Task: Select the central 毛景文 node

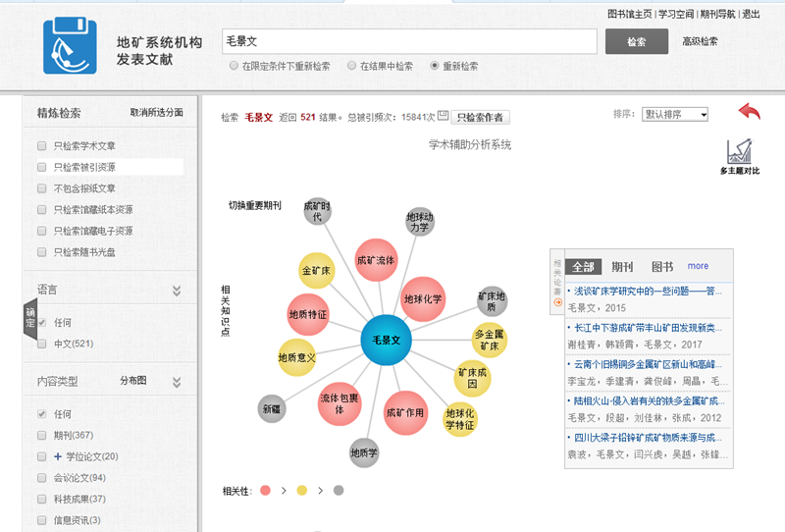Action: pos(388,341)
